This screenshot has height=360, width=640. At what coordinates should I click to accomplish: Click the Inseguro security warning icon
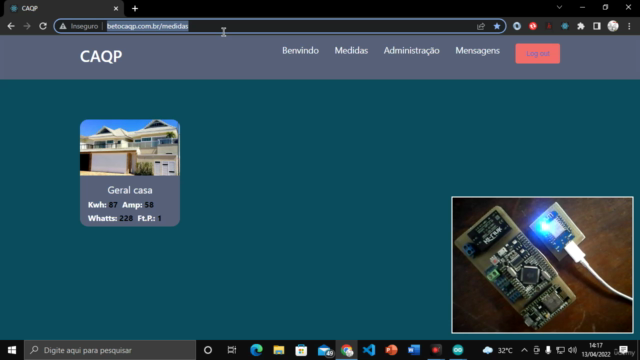63,26
